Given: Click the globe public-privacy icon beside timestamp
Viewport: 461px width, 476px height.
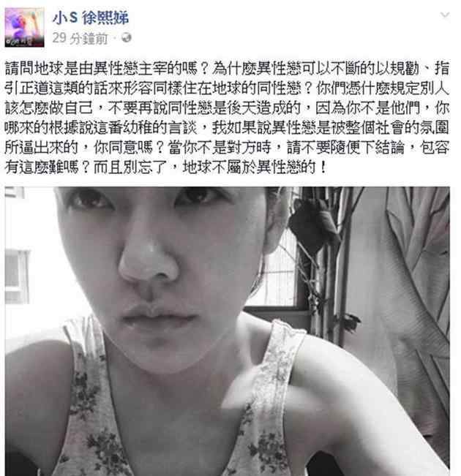Looking at the screenshot, I should point(126,37).
